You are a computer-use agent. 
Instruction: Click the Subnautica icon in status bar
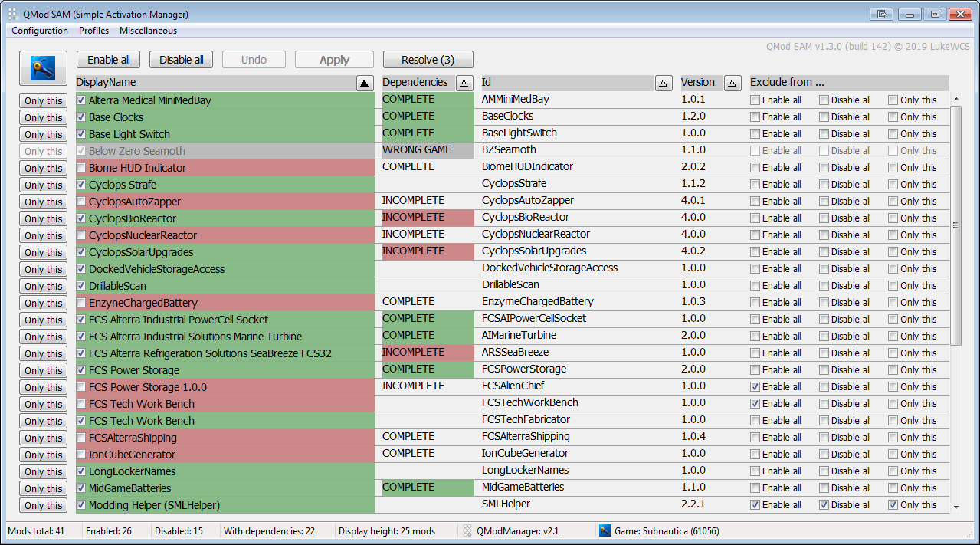(605, 530)
